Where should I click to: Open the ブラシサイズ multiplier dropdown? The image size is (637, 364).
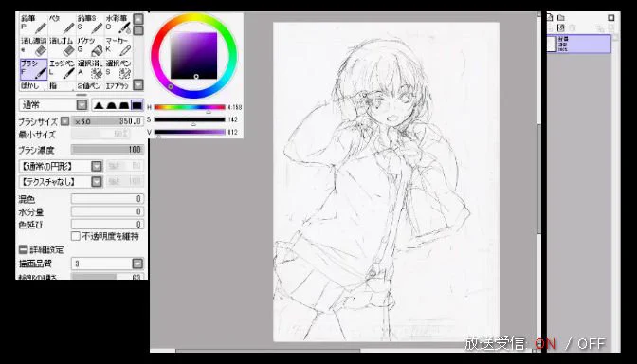tap(65, 121)
